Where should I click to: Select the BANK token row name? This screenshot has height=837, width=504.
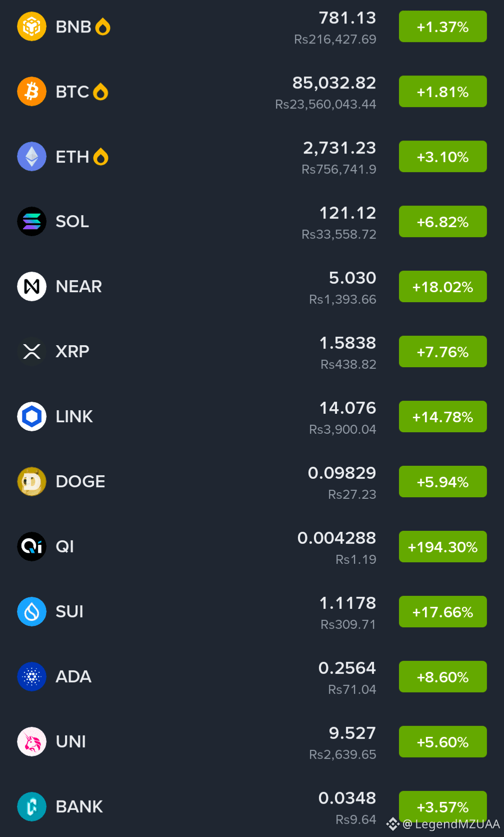point(79,807)
